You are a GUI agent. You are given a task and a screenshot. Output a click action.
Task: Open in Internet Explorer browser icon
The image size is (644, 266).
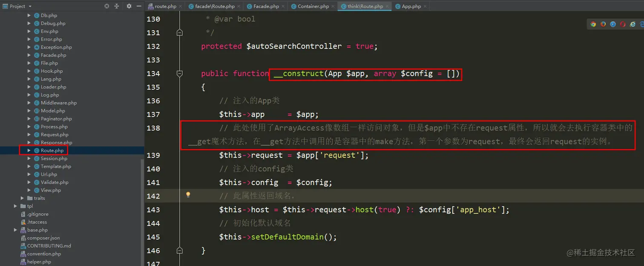[x=633, y=24]
